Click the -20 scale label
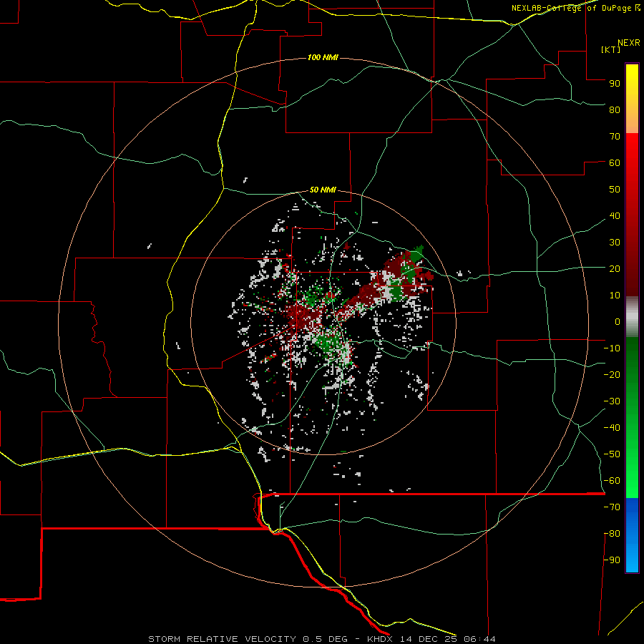Screen dimensions: 644x644 (612, 374)
